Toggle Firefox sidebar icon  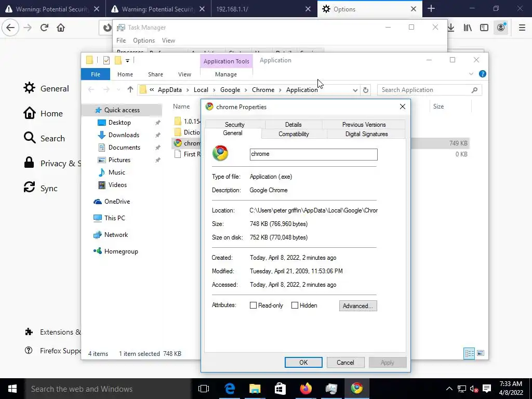click(x=484, y=28)
